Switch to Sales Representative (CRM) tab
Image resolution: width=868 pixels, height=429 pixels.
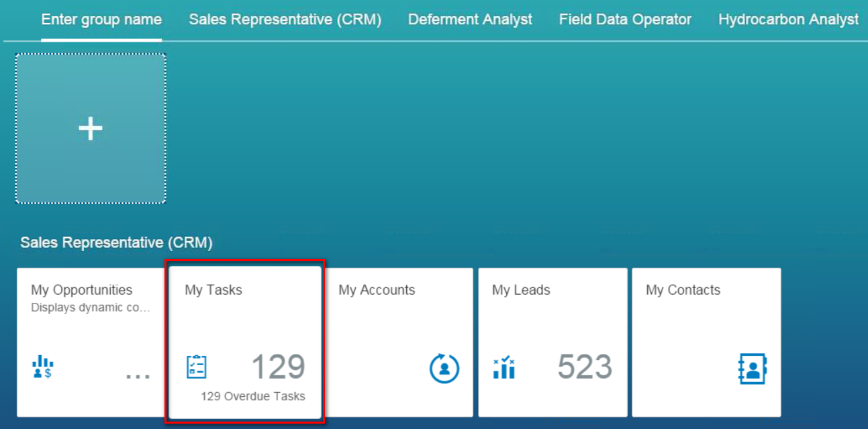285,19
